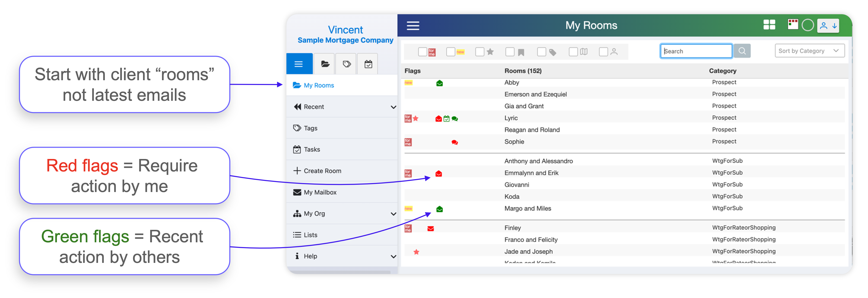Click the red calendar-grid icon in the top-right
Screen dimensions: 868x298
point(793,25)
